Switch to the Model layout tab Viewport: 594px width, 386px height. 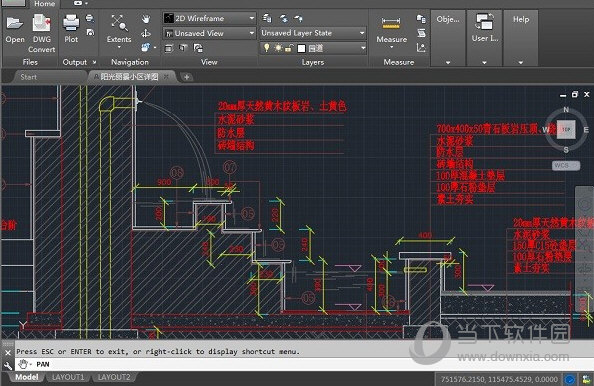[27, 377]
